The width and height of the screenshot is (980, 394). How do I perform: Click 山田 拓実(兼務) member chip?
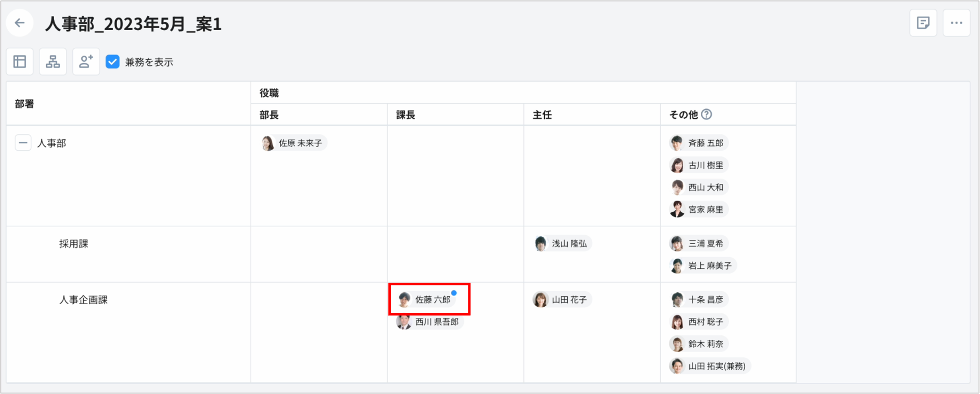pyautogui.click(x=709, y=366)
